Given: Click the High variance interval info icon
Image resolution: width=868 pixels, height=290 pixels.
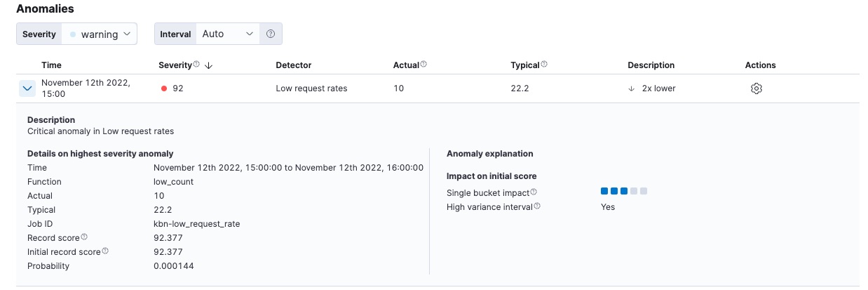Looking at the screenshot, I should (x=537, y=206).
